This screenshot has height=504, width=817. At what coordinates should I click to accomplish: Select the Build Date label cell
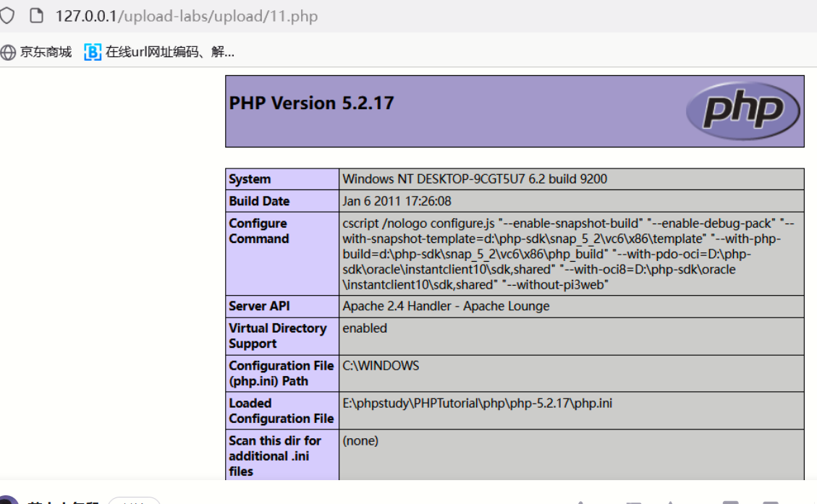259,201
